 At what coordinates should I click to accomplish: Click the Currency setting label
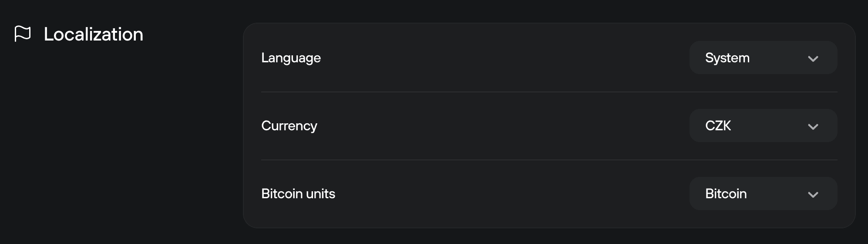tap(289, 126)
